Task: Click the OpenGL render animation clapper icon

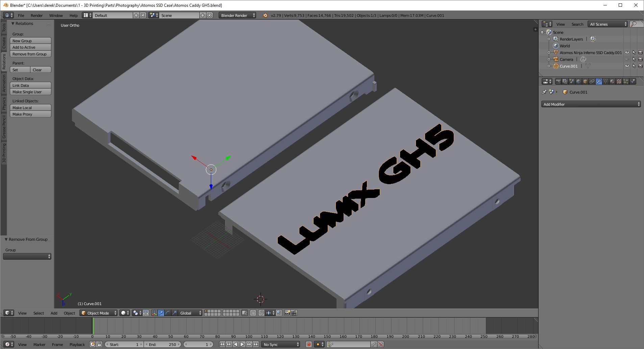Action: tap(294, 313)
